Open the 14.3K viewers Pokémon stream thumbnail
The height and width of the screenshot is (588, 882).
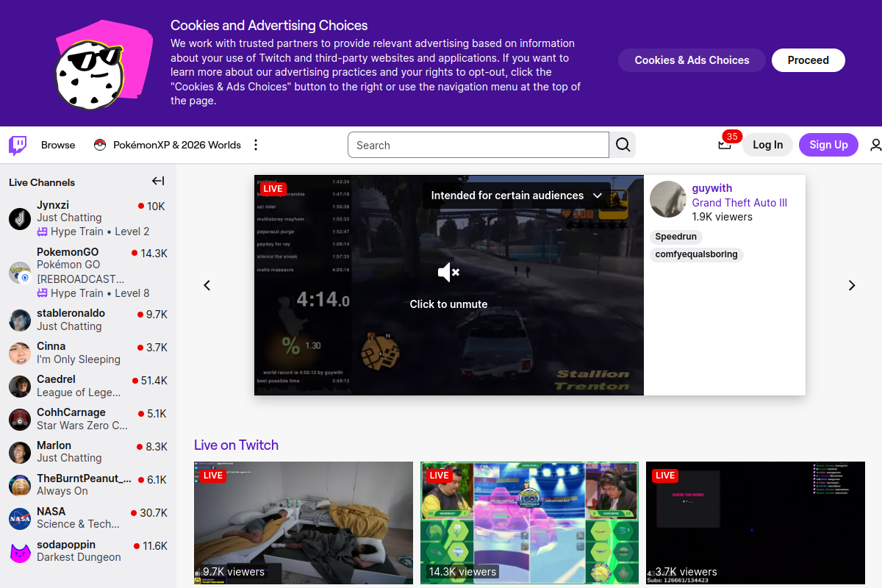click(x=529, y=523)
